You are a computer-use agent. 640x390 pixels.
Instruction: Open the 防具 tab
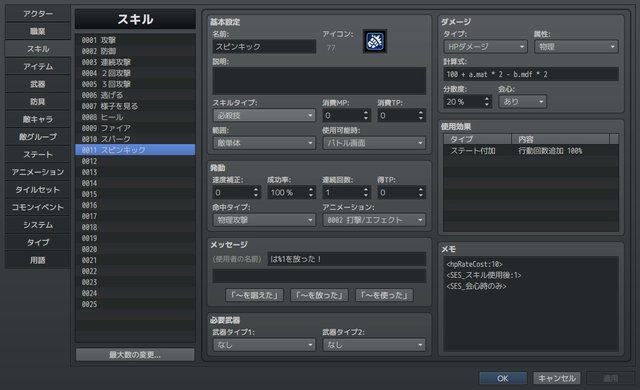[x=38, y=102]
